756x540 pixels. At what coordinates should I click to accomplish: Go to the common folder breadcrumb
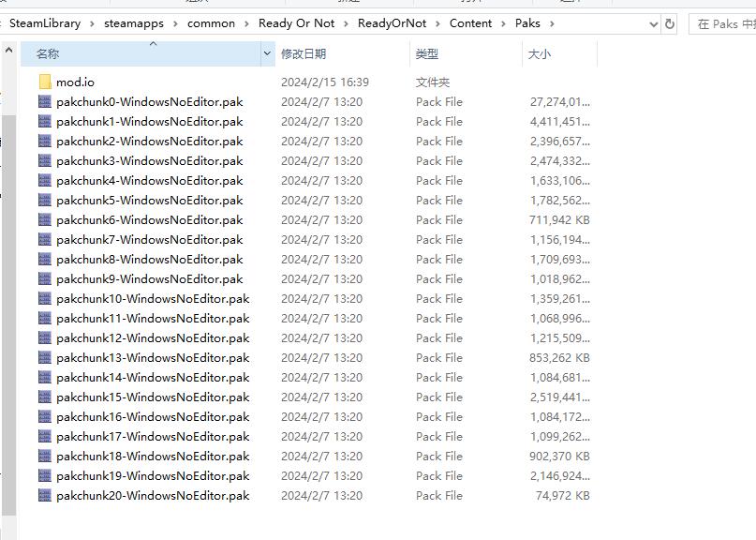tap(211, 23)
